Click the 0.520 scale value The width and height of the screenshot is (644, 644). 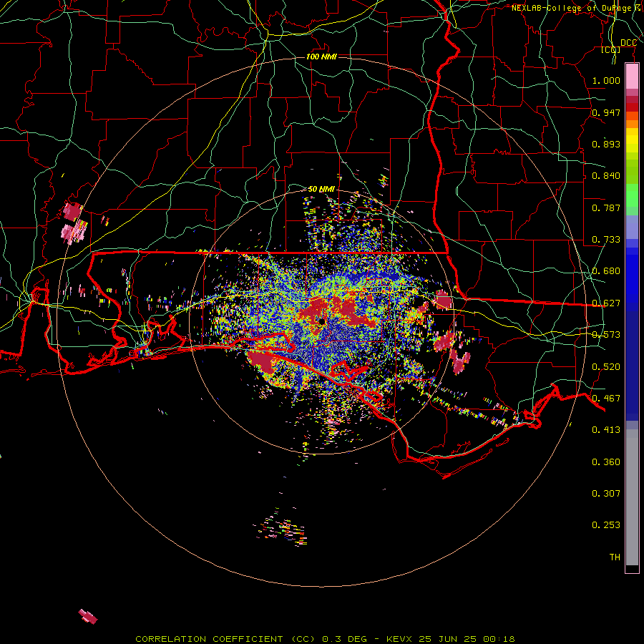click(606, 367)
